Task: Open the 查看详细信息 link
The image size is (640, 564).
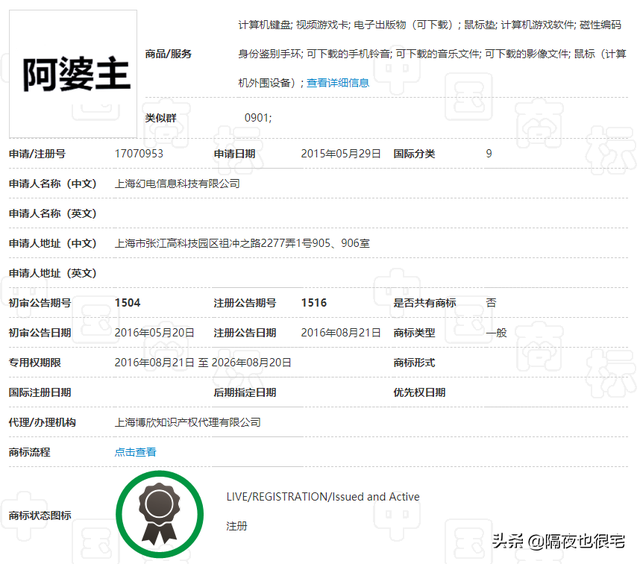Action: [x=338, y=83]
